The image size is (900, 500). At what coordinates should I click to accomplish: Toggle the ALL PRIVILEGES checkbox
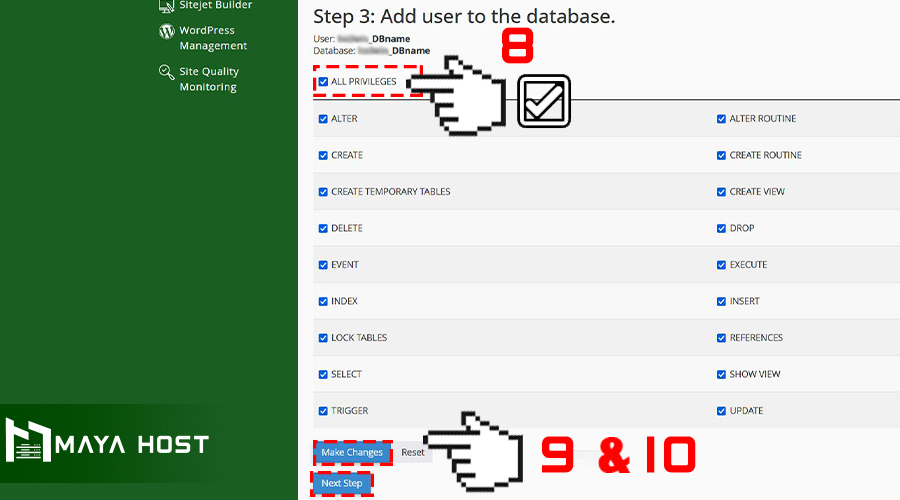click(x=323, y=82)
